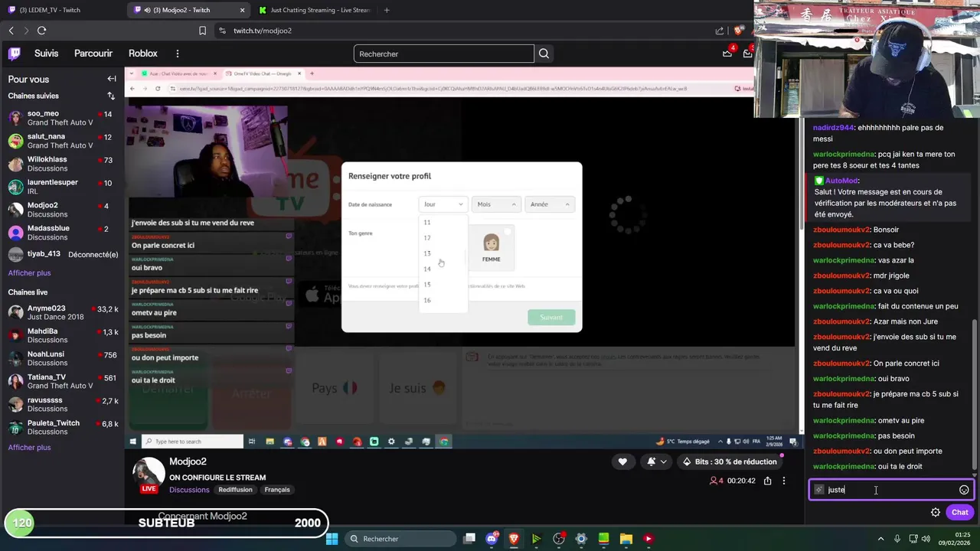The height and width of the screenshot is (551, 980).
Task: Open the Twitch home logo
Action: pyautogui.click(x=15, y=54)
